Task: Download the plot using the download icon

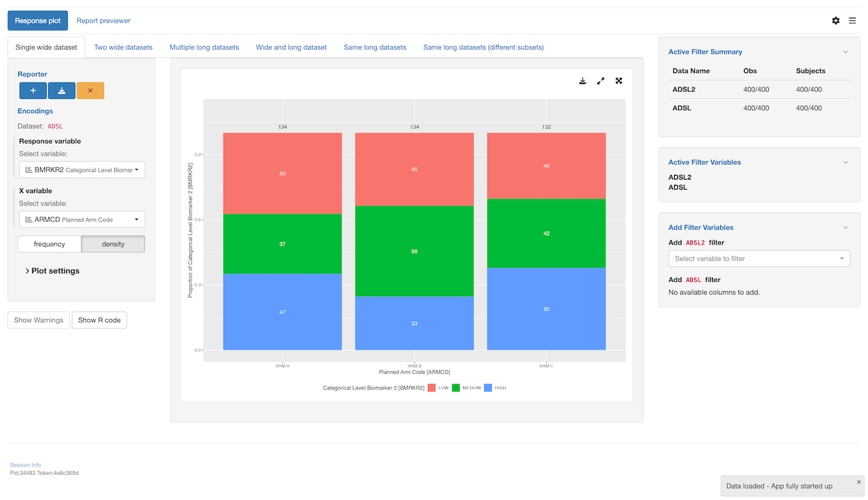Action: point(583,81)
